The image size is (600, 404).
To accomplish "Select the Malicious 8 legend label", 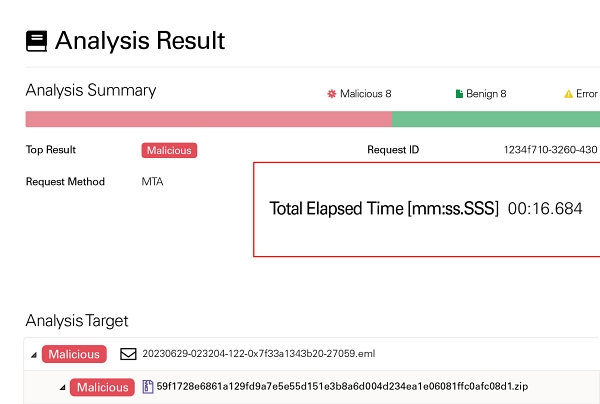I will (x=365, y=94).
